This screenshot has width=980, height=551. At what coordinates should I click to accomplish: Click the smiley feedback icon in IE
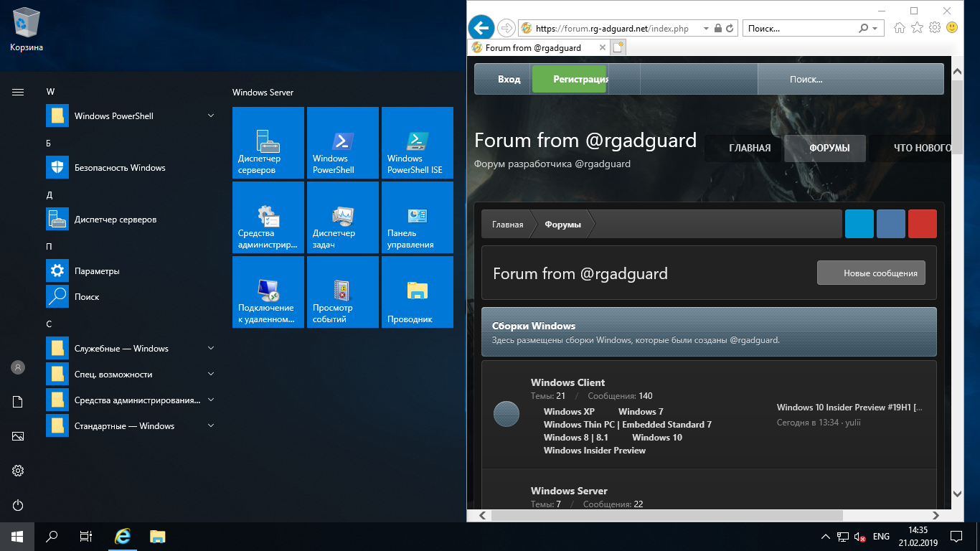click(x=952, y=28)
